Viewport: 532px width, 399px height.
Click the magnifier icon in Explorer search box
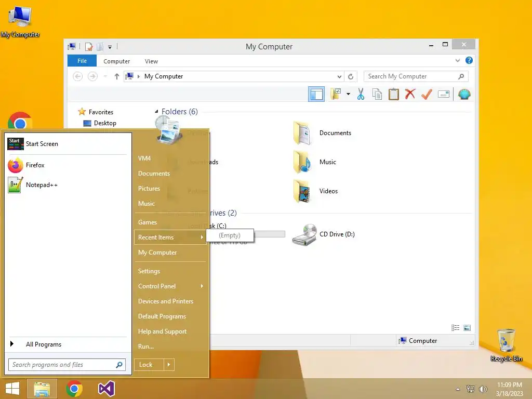(461, 76)
